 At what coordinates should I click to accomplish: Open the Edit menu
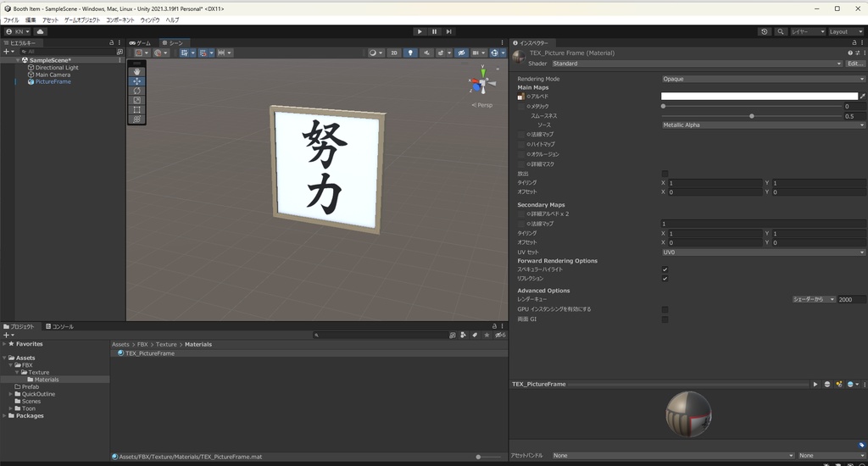[31, 20]
